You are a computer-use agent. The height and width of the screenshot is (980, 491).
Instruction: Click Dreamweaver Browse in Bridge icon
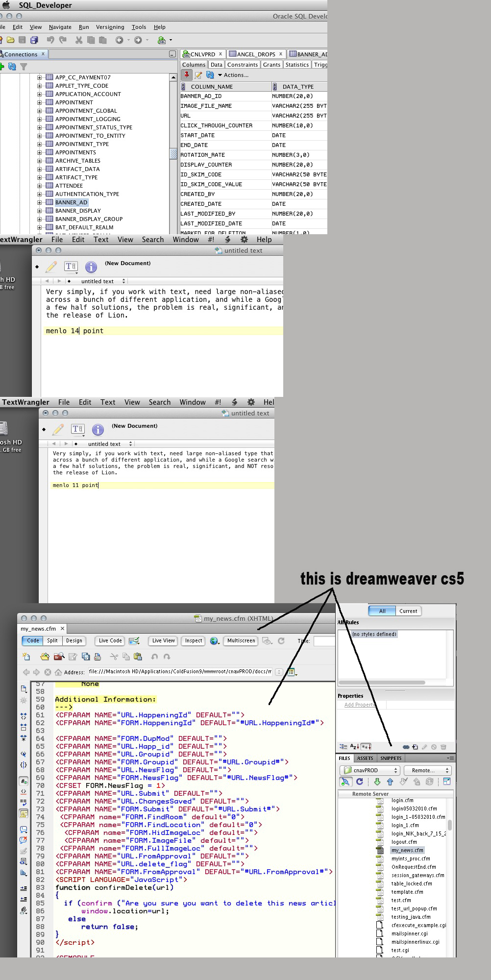click(59, 657)
